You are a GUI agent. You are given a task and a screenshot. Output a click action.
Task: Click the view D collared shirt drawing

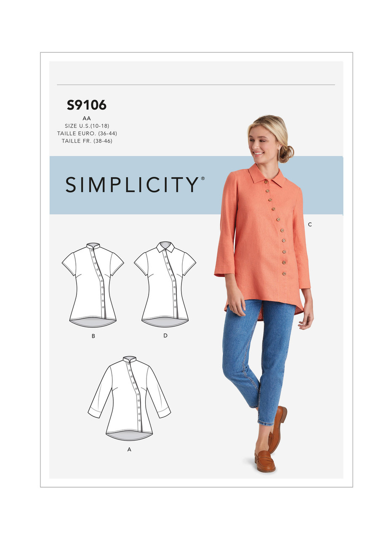coord(165,284)
